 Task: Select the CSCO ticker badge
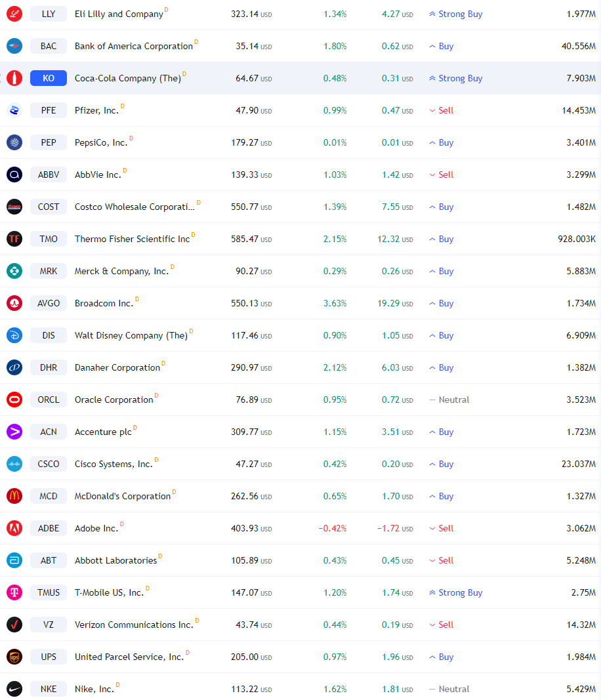[49, 464]
